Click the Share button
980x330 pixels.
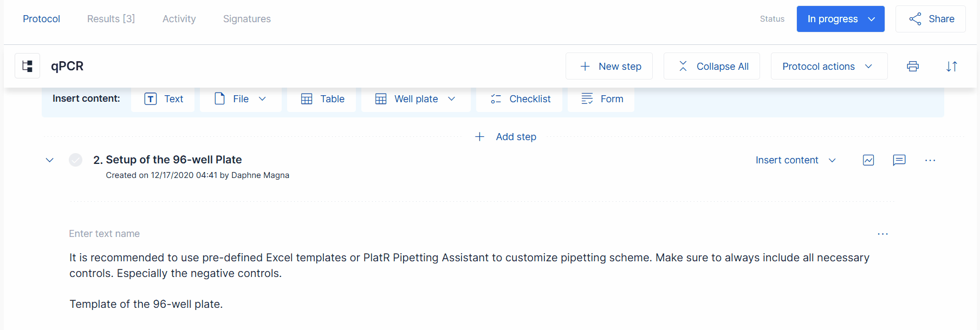click(930, 19)
